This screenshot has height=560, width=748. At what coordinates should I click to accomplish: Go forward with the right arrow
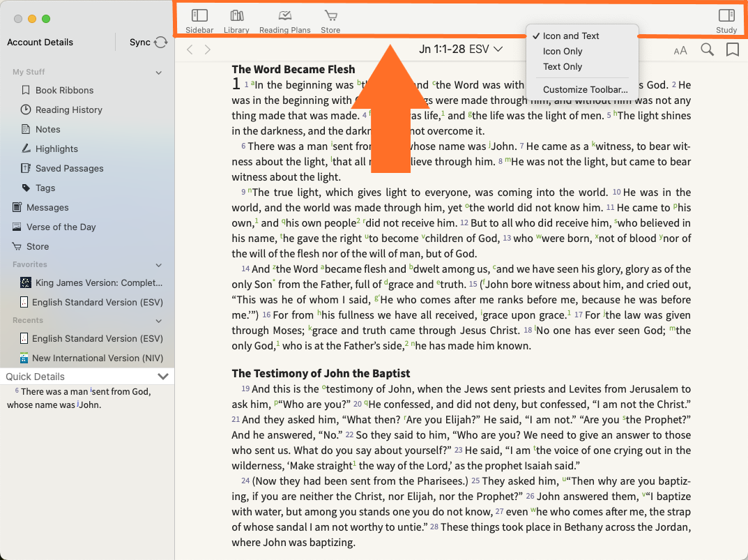click(208, 50)
